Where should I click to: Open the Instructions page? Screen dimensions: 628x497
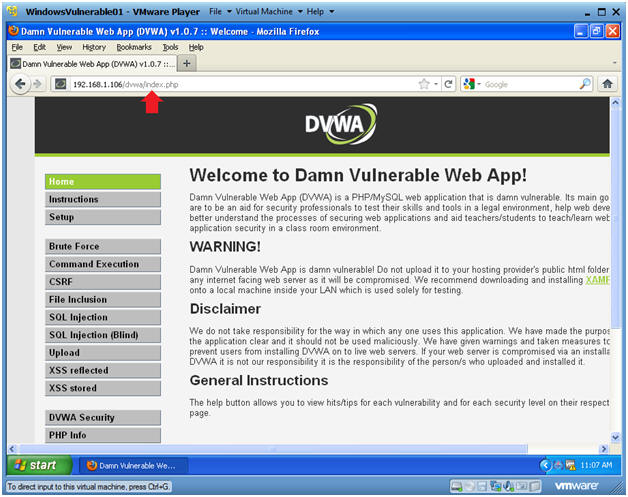103,199
